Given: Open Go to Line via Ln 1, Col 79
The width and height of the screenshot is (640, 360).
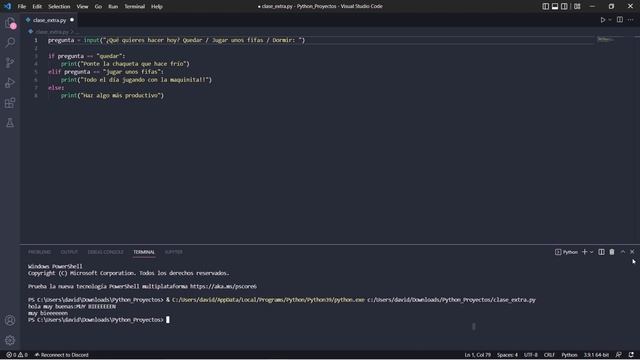Looking at the screenshot, I should coord(478,355).
